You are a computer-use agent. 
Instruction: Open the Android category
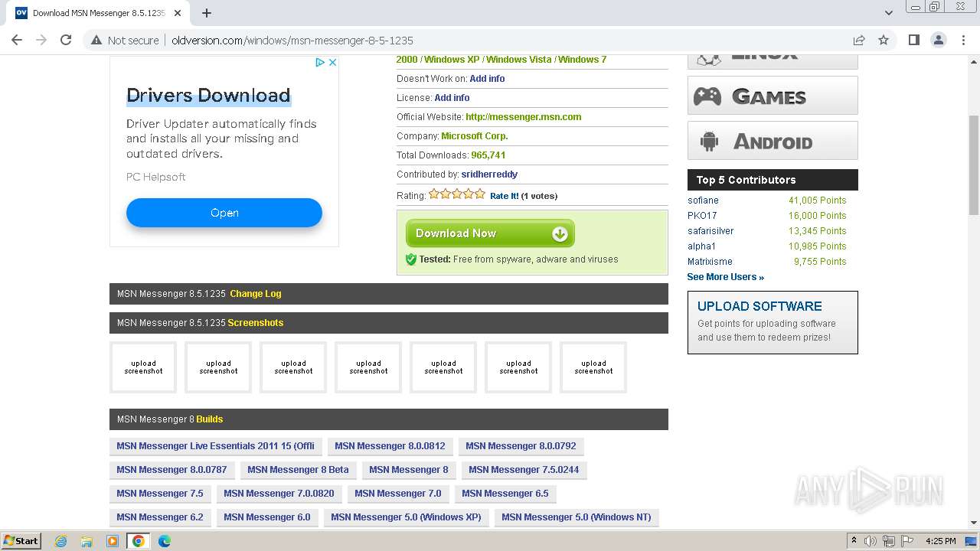tap(773, 141)
